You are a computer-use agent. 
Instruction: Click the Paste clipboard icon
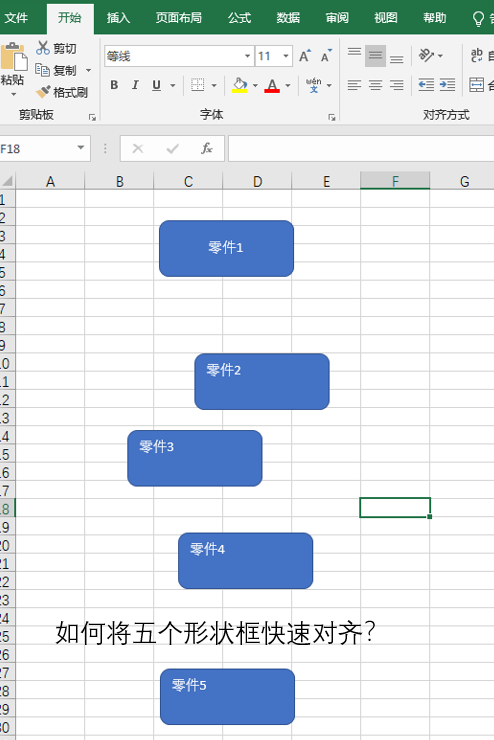[13, 58]
